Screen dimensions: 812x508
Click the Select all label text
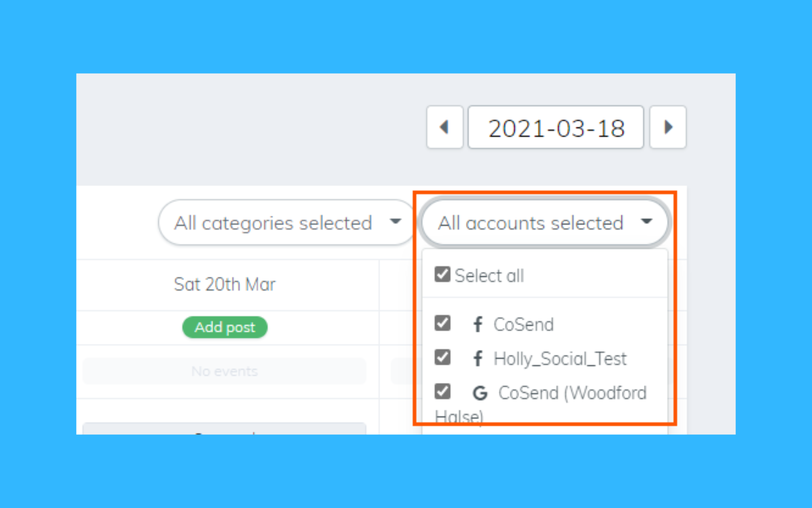tap(489, 275)
